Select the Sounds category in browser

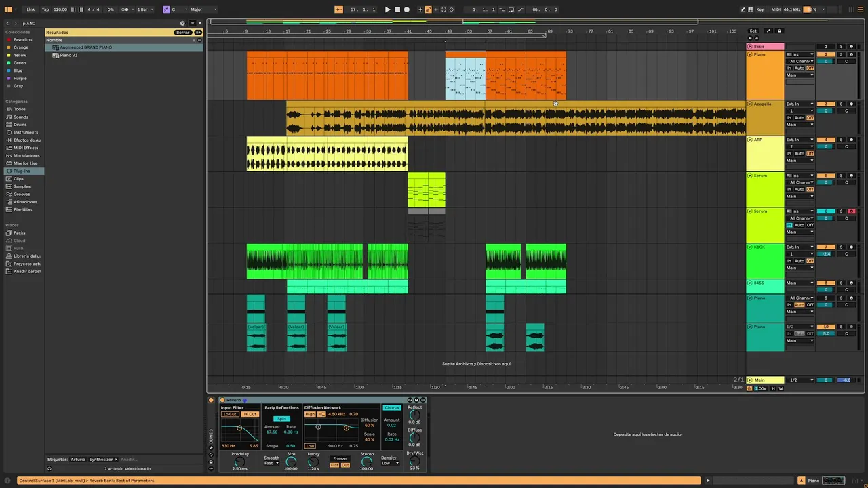click(x=21, y=117)
